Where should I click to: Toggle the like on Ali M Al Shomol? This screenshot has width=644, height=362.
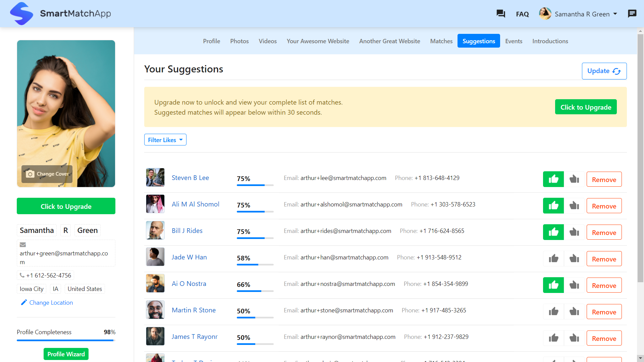coord(553,206)
